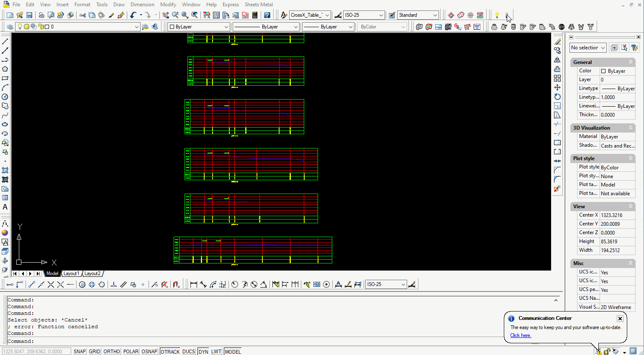Click the Color ByLayer swatch in Properties

(x=603, y=71)
